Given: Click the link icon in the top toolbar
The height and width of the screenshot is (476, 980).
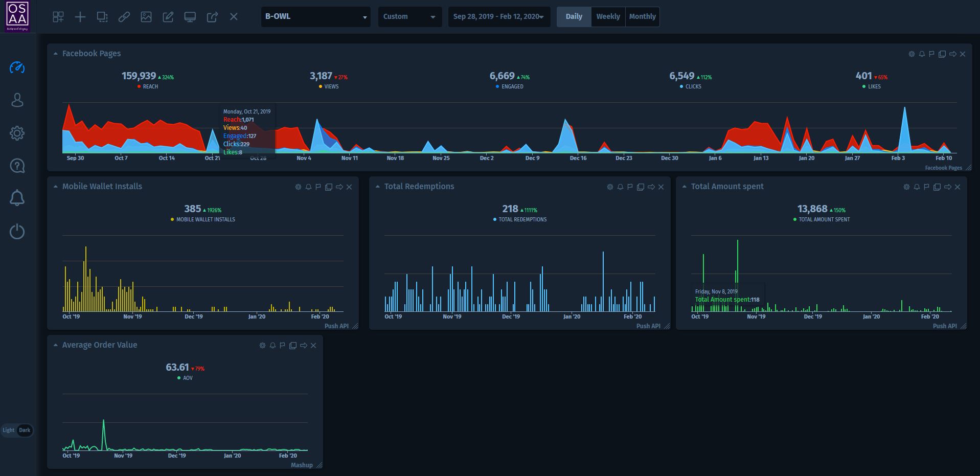Looking at the screenshot, I should [x=124, y=16].
